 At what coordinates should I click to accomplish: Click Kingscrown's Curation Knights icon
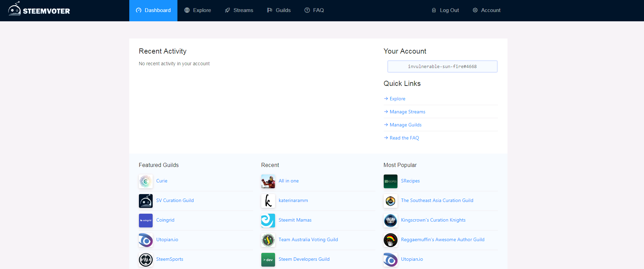click(x=391, y=220)
